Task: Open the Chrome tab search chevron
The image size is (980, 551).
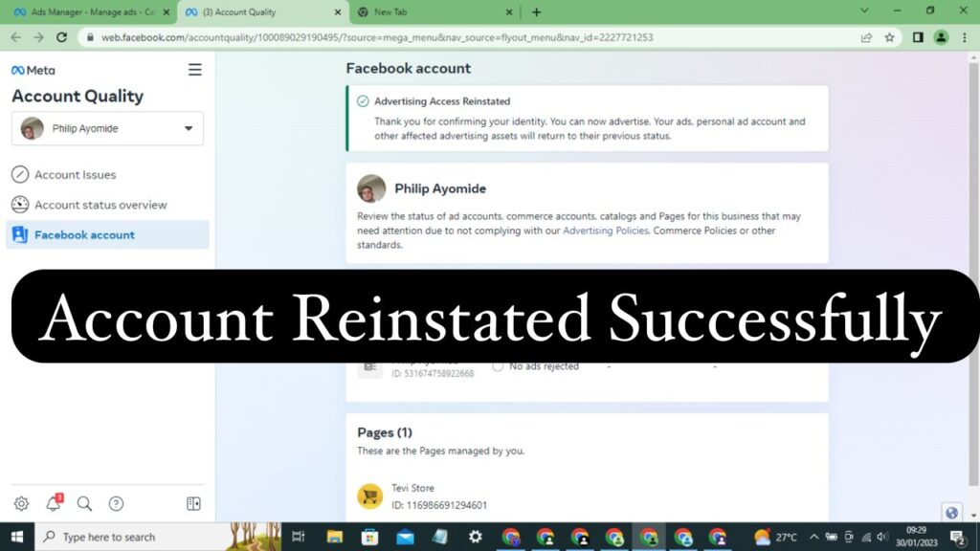Action: pyautogui.click(x=864, y=11)
